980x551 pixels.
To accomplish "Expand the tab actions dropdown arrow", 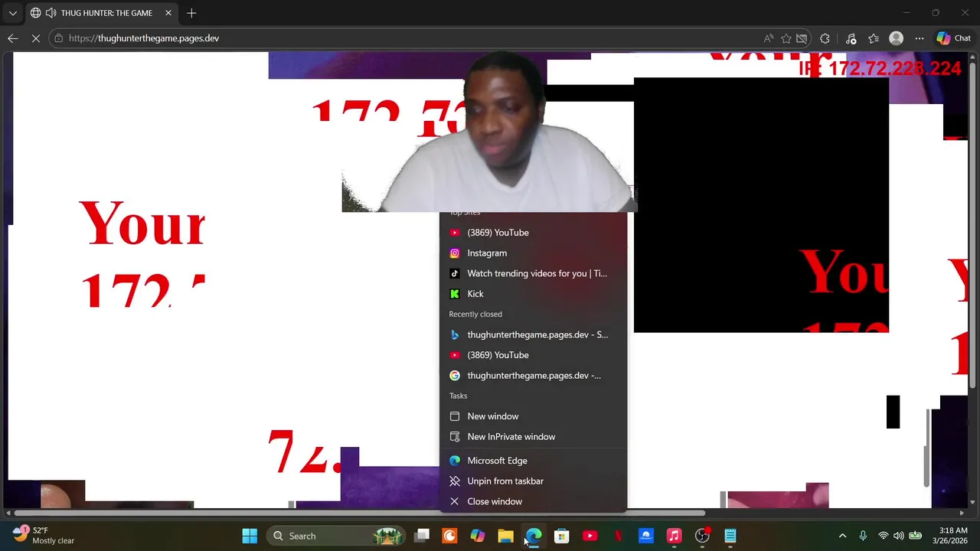I will point(12,13).
